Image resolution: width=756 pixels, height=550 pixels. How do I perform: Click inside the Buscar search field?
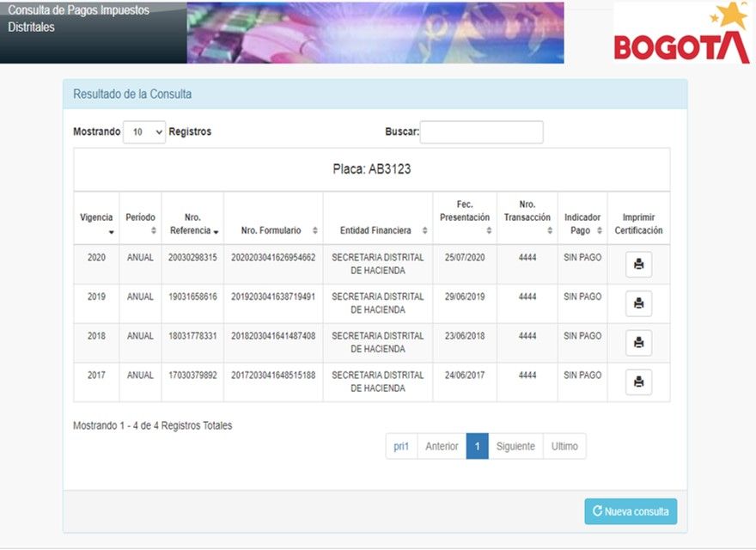[481, 132]
